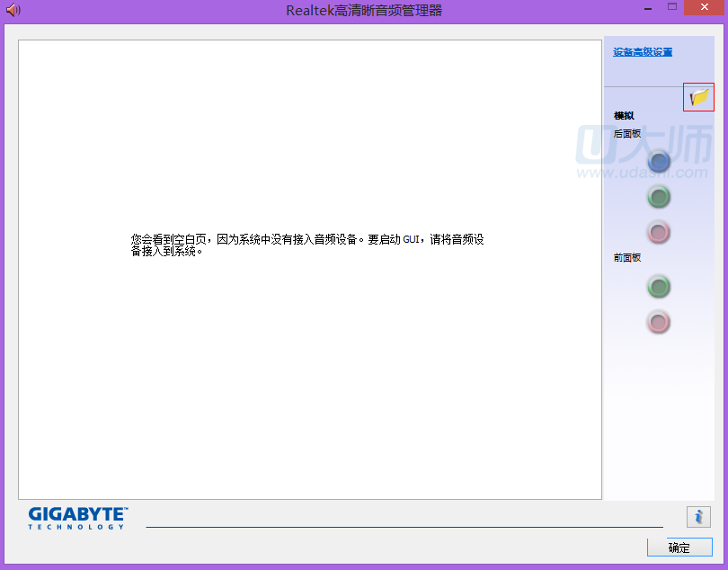The image size is (728, 570).
Task: Click the blank page message text
Action: coord(307,245)
